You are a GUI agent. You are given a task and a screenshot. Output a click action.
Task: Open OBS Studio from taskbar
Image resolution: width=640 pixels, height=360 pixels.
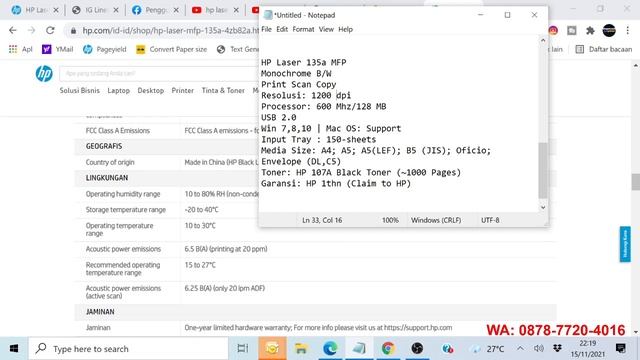(x=417, y=349)
